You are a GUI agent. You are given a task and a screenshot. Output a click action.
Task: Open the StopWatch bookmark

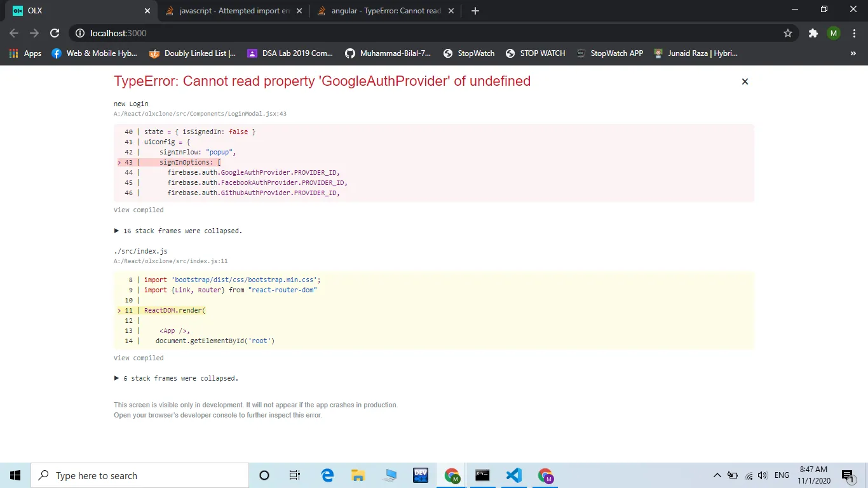pos(469,53)
